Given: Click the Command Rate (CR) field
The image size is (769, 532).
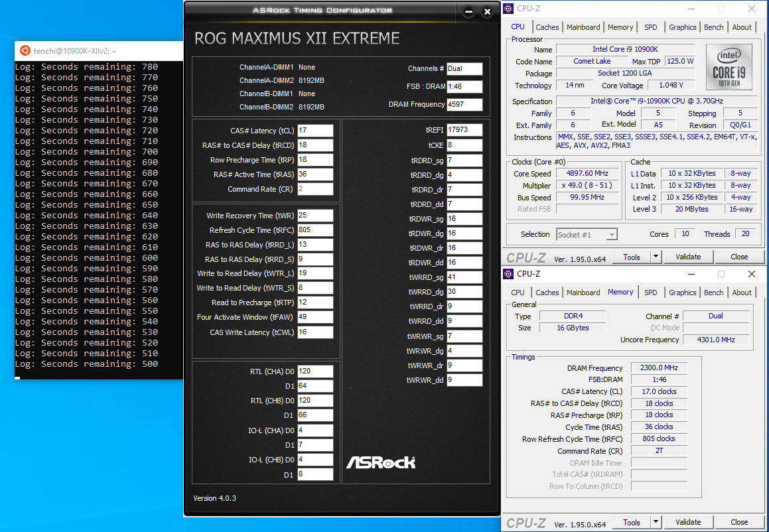Looking at the screenshot, I should point(315,189).
